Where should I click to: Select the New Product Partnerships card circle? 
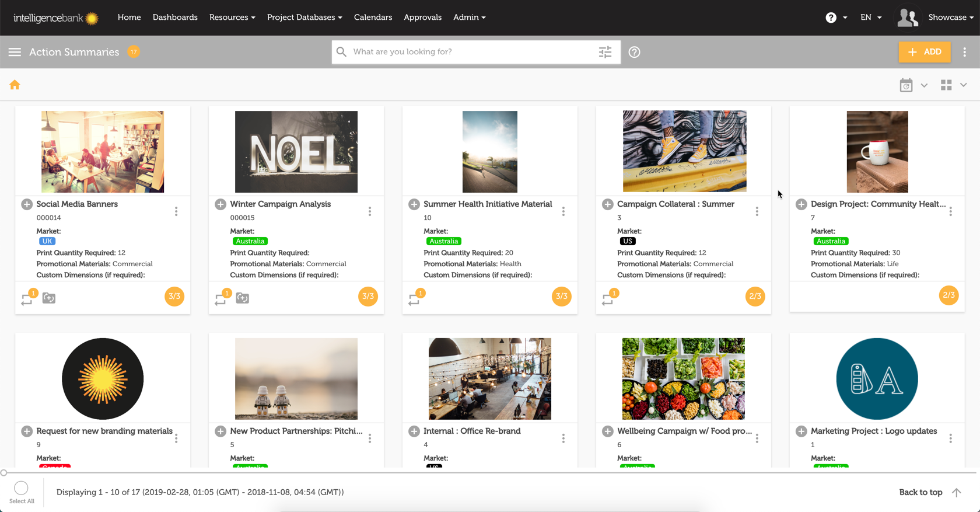(220, 431)
